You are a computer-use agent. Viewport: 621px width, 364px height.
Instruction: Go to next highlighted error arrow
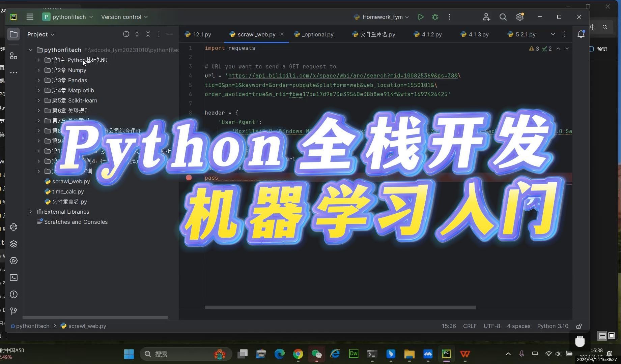[567, 49]
